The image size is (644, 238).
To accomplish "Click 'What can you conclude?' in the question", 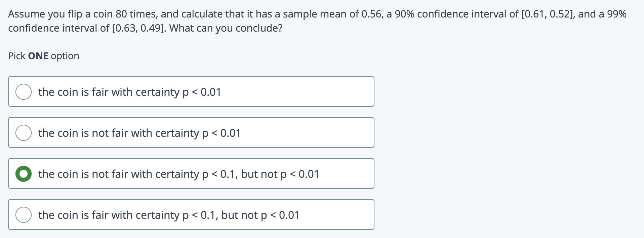I will pos(226,28).
